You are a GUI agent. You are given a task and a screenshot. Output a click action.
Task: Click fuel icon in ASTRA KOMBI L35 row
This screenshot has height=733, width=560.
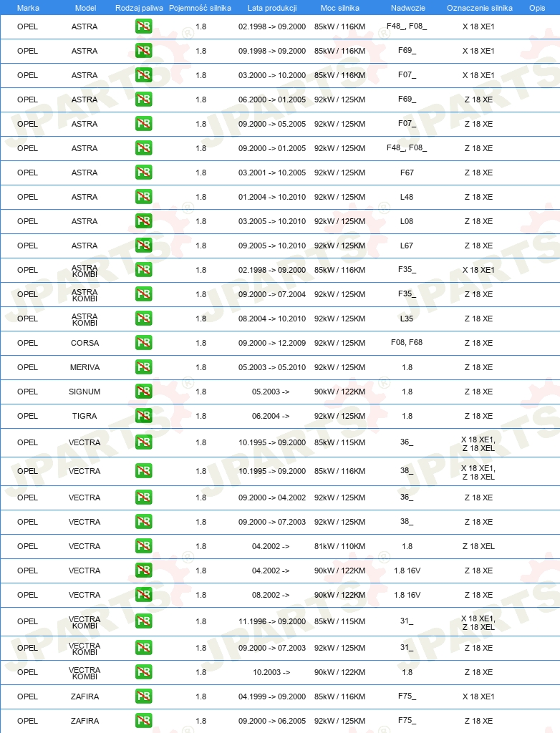(144, 319)
